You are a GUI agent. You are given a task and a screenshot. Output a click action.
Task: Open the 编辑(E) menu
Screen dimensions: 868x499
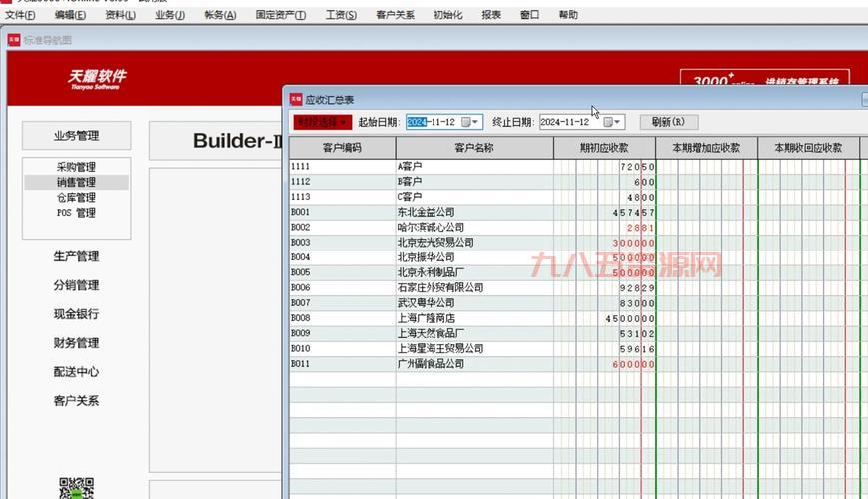70,15
